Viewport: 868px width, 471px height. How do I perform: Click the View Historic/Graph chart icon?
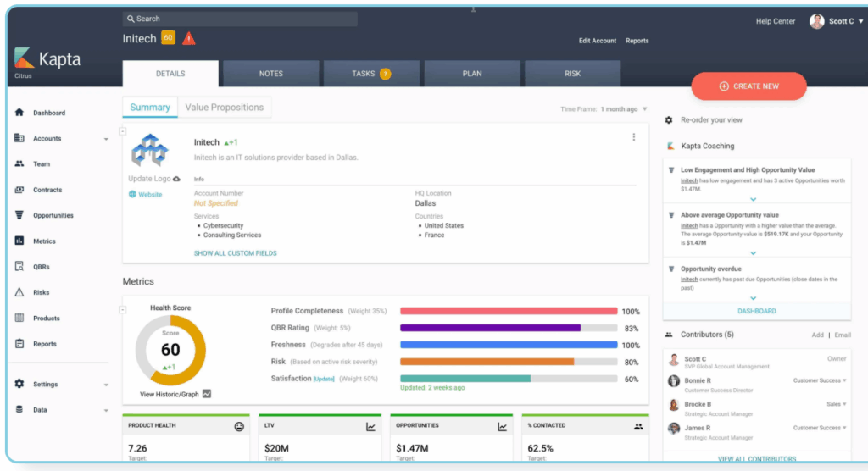point(207,394)
